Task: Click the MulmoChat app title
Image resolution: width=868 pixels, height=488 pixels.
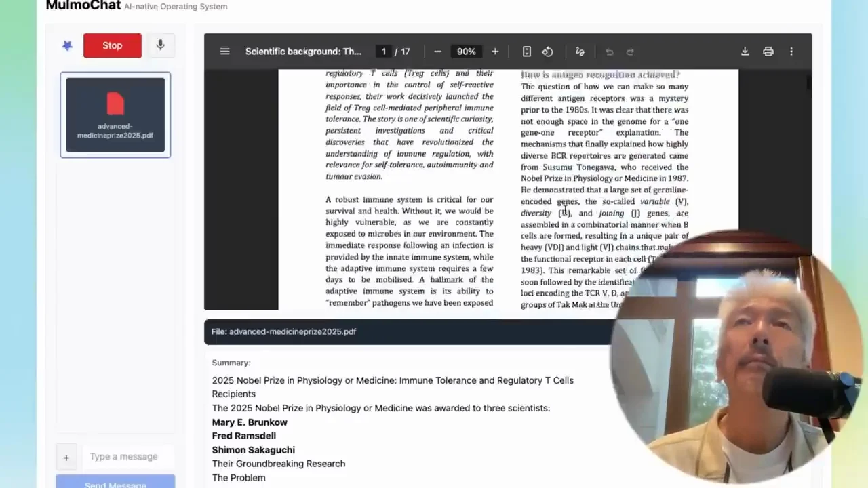Action: click(83, 5)
